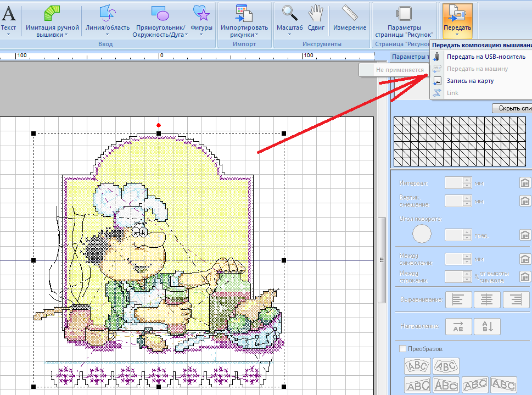The height and width of the screenshot is (395, 532).
Task: Activate the Масштаб zoom tool
Action: pyautogui.click(x=289, y=14)
